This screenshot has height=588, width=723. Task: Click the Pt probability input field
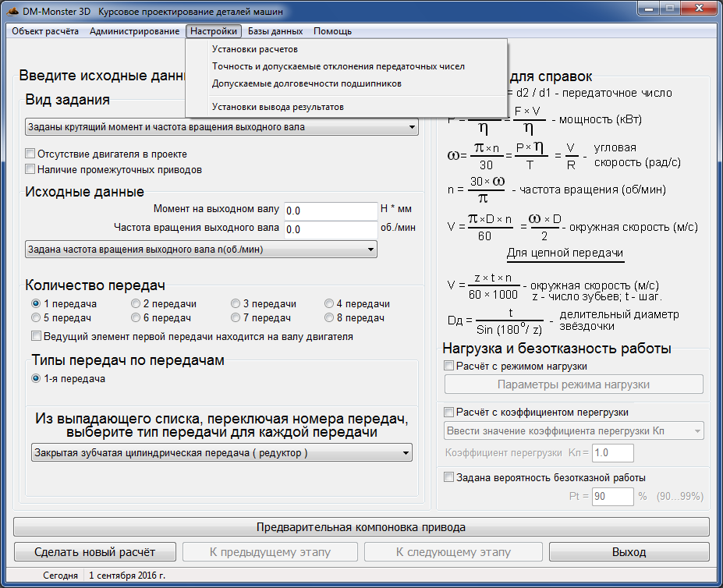tap(613, 496)
